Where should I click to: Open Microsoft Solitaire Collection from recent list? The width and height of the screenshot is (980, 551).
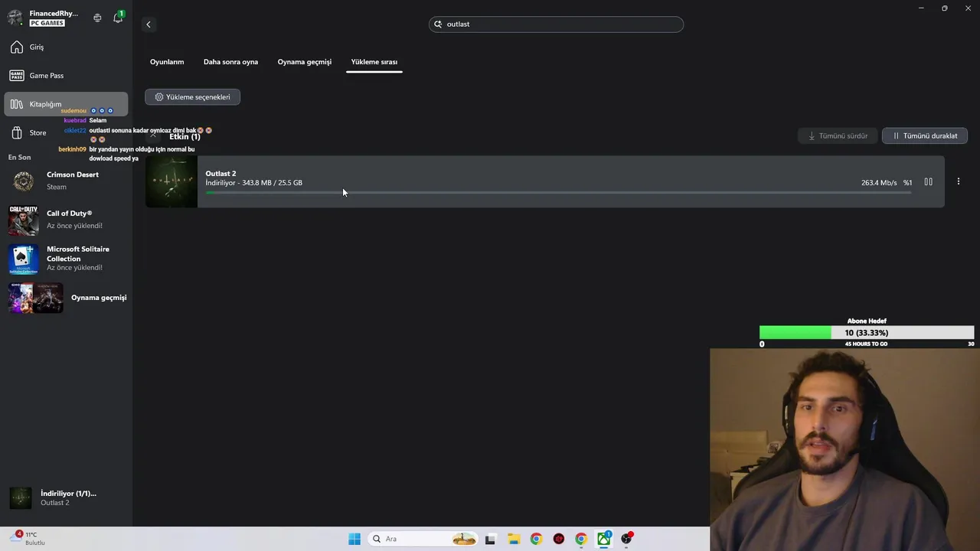tap(66, 259)
